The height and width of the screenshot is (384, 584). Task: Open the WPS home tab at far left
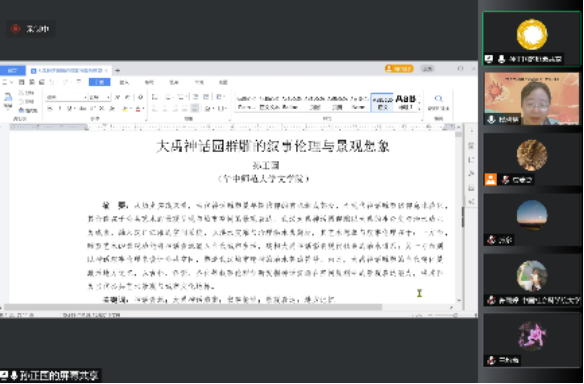(x=12, y=70)
